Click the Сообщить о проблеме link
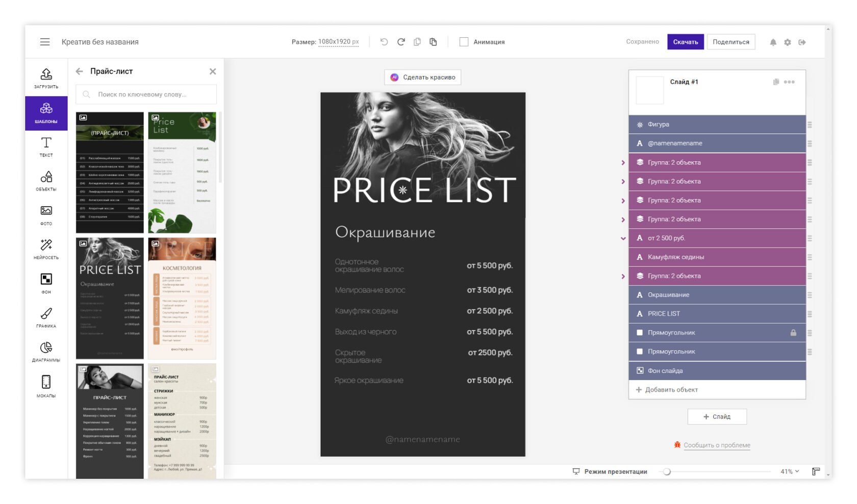The height and width of the screenshot is (504, 857). coord(716,445)
